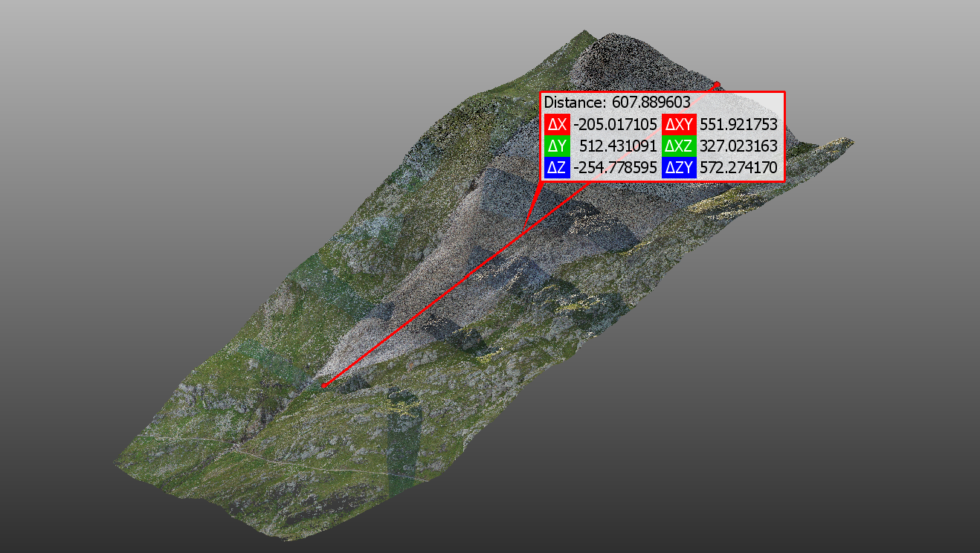Click the measurement end point near the summit
This screenshot has height=553, width=980.
pyautogui.click(x=717, y=85)
